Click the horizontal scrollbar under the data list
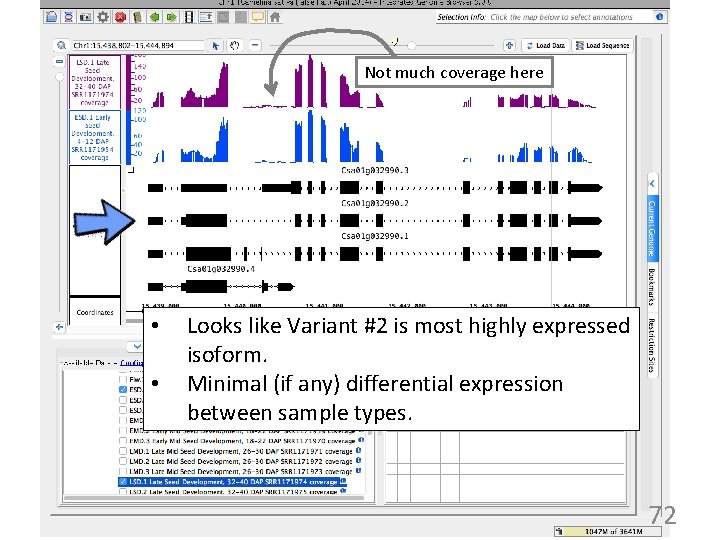Screen dimensions: 720x540 [214, 498]
